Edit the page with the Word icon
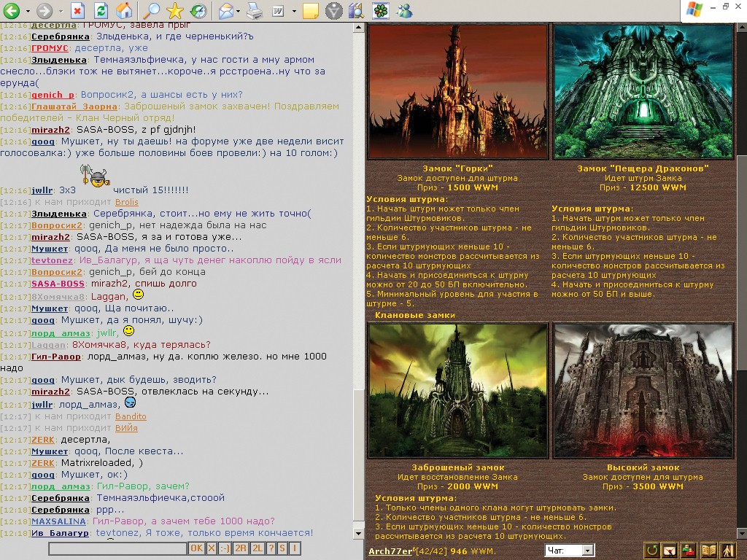Screen dimensions: 747x560 [278, 10]
